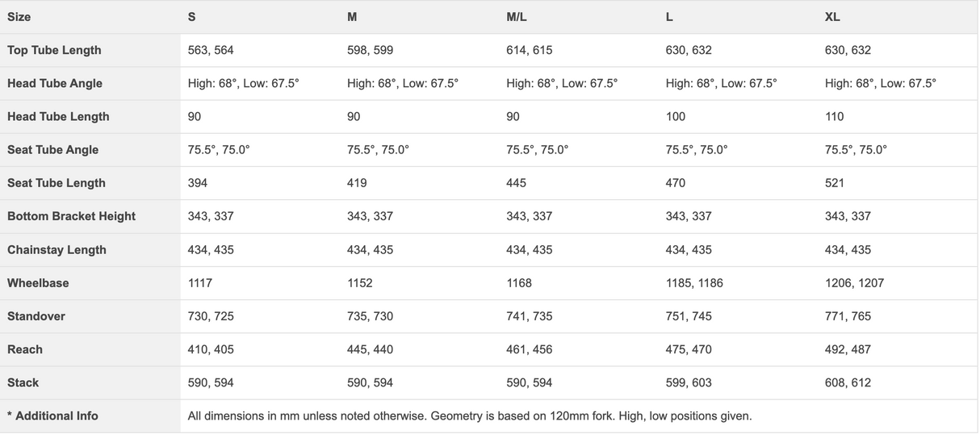Click the XL seat tube length value 521

coord(835,183)
